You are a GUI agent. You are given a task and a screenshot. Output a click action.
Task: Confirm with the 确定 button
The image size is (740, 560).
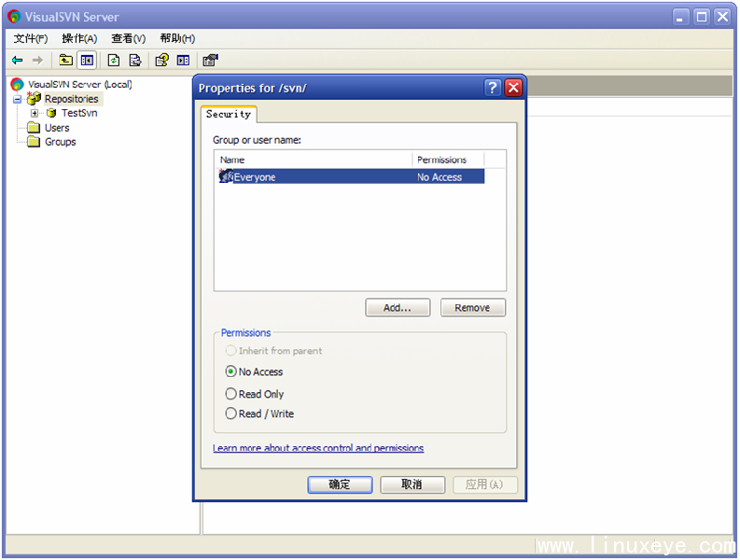pyautogui.click(x=340, y=484)
